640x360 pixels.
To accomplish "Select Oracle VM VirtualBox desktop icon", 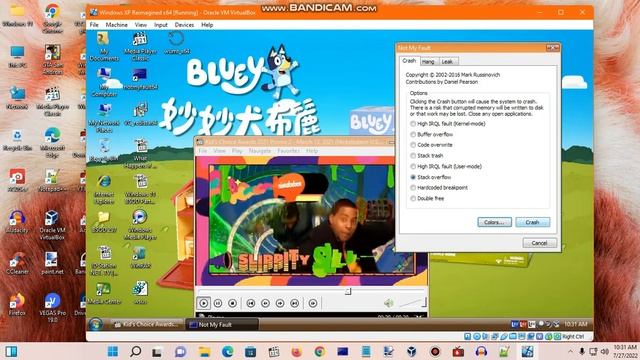I will coord(52,225).
